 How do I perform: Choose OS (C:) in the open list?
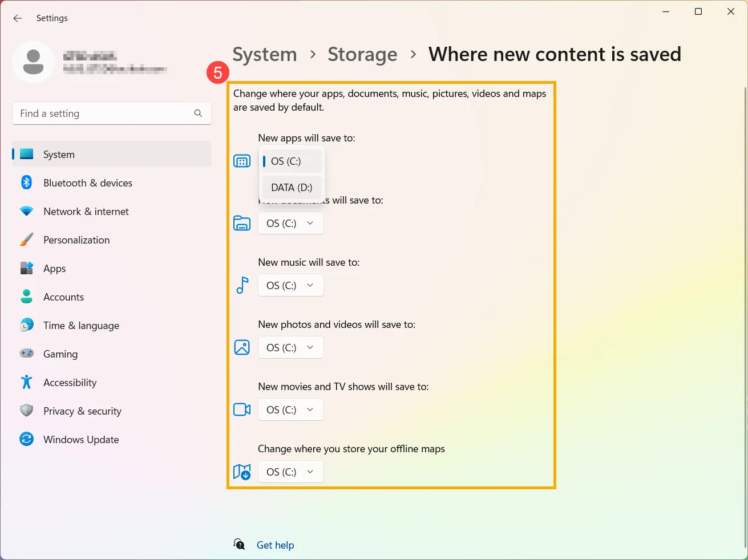coord(292,161)
